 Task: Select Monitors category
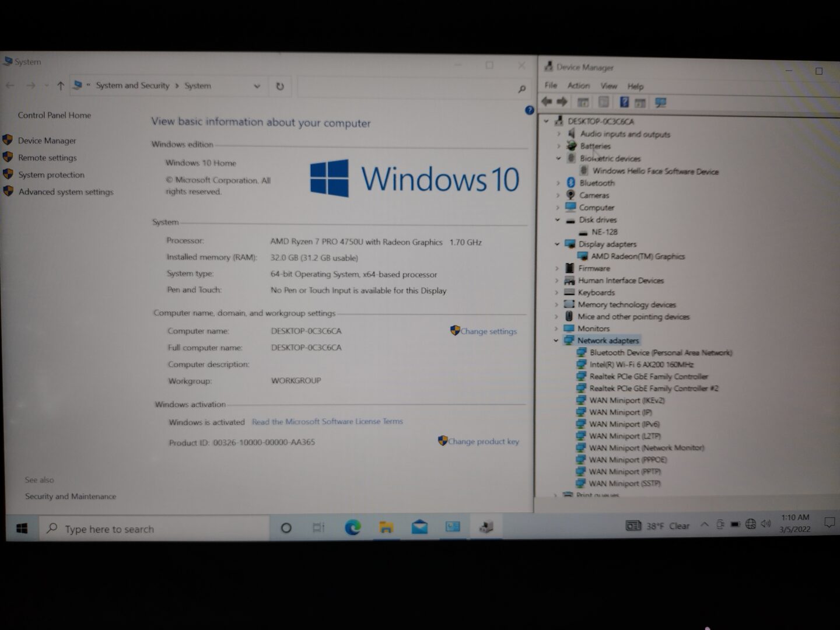(x=593, y=328)
